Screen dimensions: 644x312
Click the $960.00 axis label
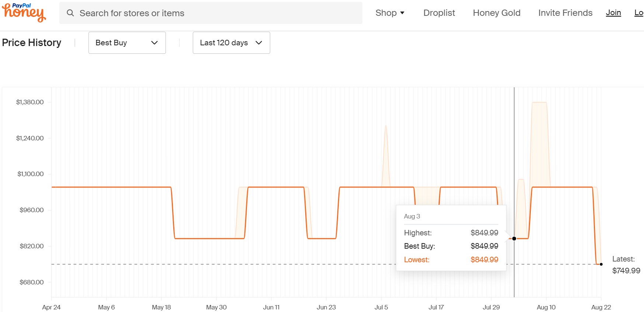(32, 210)
